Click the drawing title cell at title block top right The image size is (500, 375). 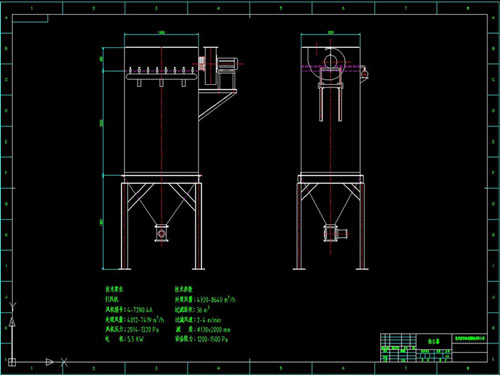click(469, 338)
